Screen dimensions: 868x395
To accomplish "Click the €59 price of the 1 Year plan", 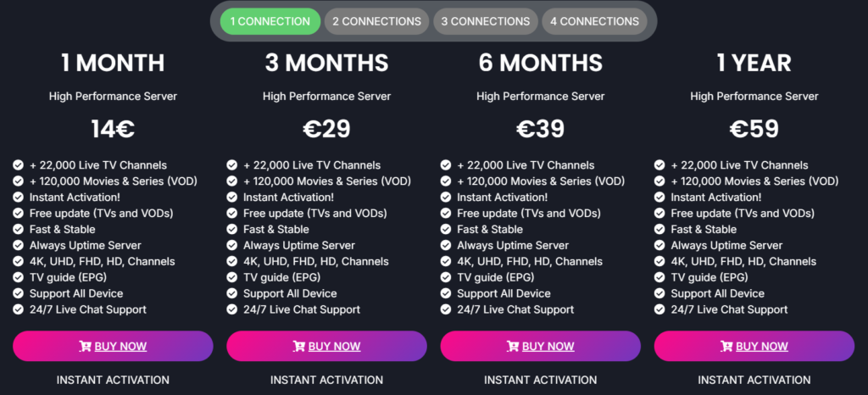I will (754, 129).
